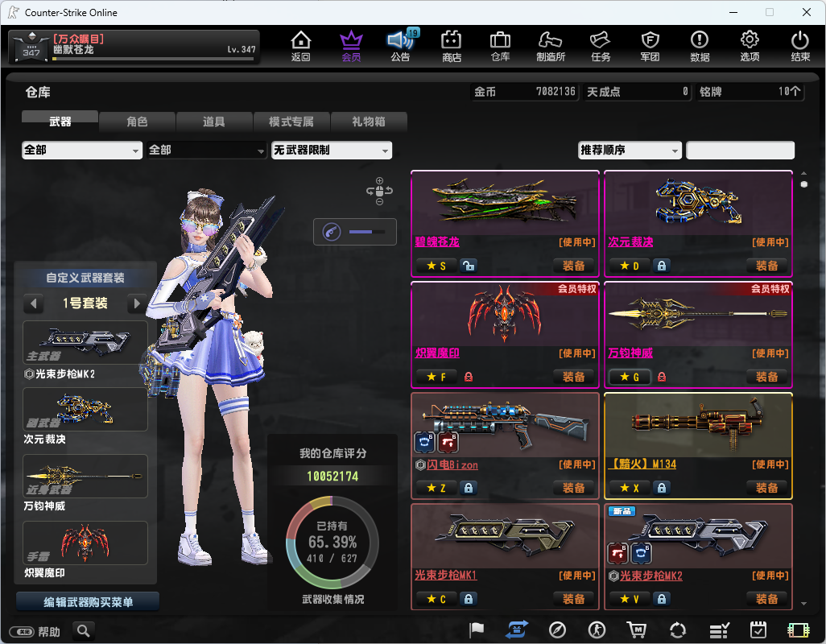826x644 pixels.
Task: Open the 推荐顺序 sort dropdown
Action: tap(630, 150)
